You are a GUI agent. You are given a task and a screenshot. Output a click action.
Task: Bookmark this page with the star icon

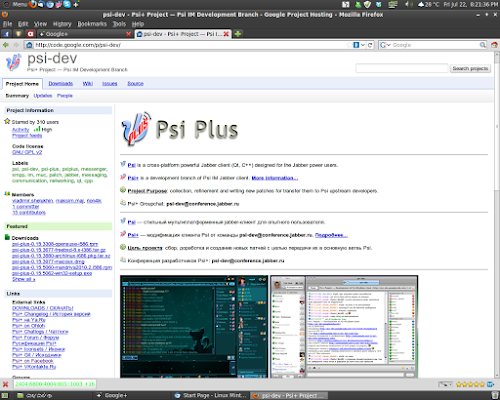coord(349,45)
